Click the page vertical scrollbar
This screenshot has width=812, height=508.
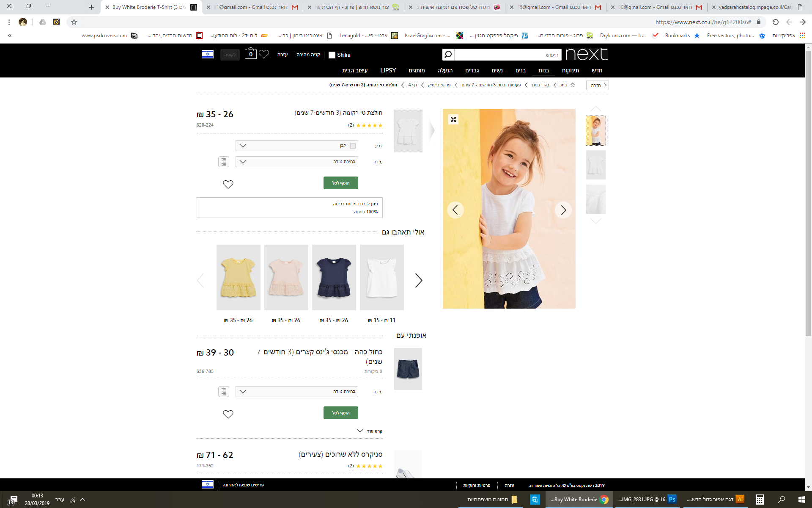tap(808, 193)
